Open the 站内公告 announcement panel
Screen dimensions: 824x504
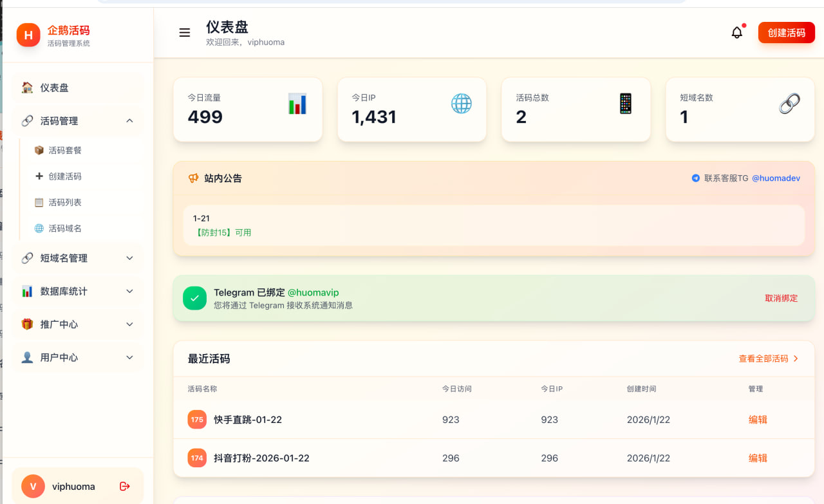(222, 178)
